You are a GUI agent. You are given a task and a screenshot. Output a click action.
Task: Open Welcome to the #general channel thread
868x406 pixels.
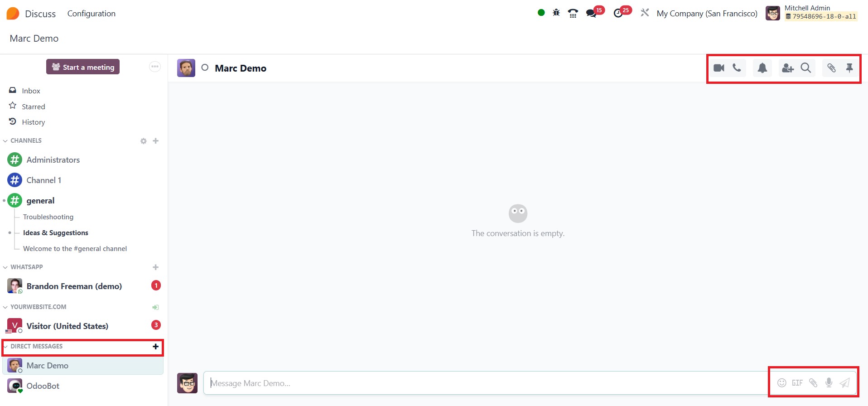[75, 249]
